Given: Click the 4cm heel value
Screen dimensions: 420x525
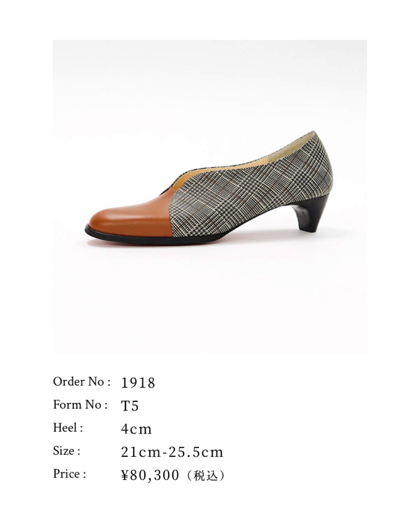Looking at the screenshot, I should 136,429.
